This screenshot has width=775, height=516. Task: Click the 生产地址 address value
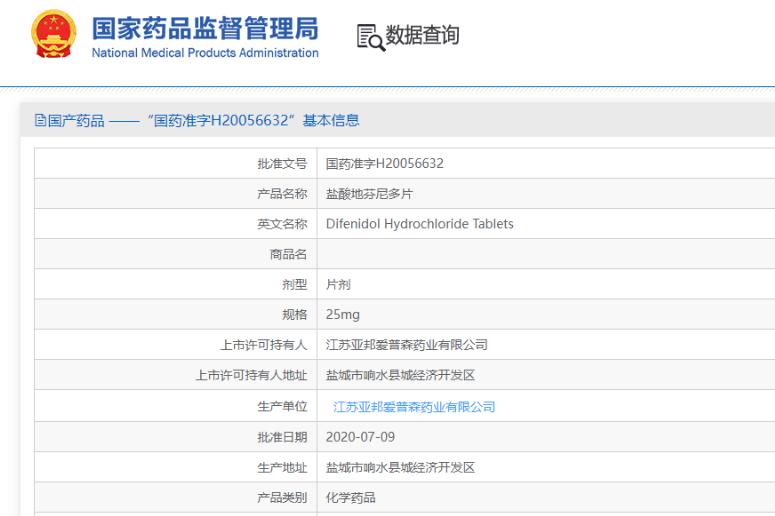(400, 467)
